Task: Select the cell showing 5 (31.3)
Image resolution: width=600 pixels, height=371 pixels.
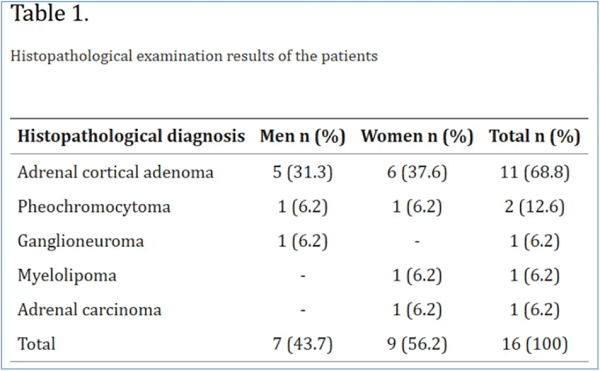Action: (302, 172)
